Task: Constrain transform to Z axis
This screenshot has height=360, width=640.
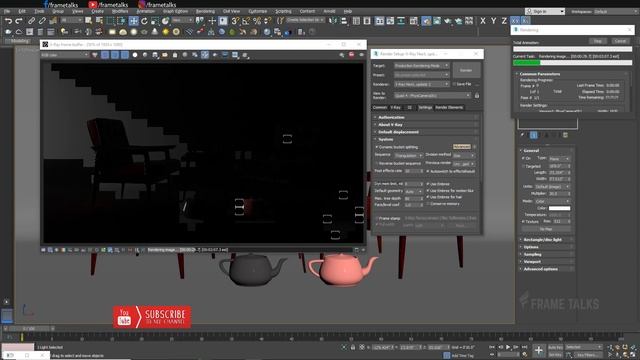Action: point(504,21)
